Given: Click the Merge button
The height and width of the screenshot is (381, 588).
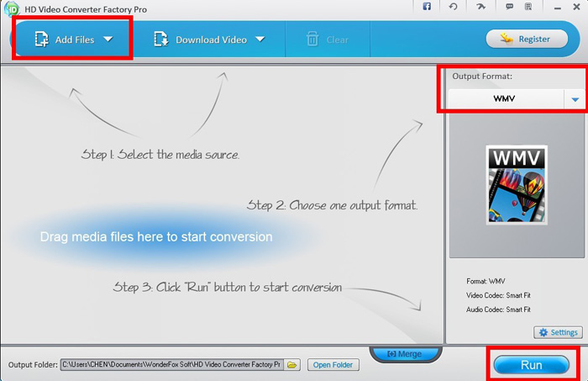Looking at the screenshot, I should tap(406, 354).
